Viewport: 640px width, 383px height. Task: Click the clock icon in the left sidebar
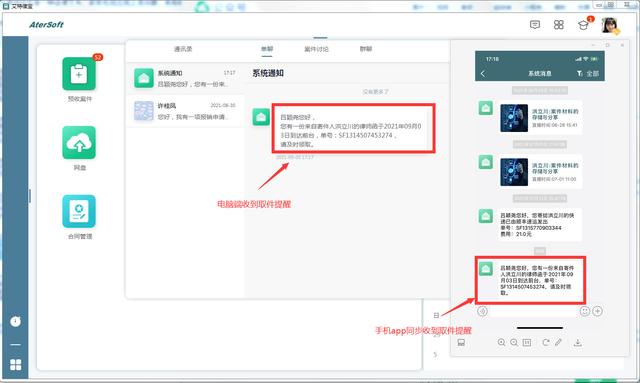[x=16, y=321]
